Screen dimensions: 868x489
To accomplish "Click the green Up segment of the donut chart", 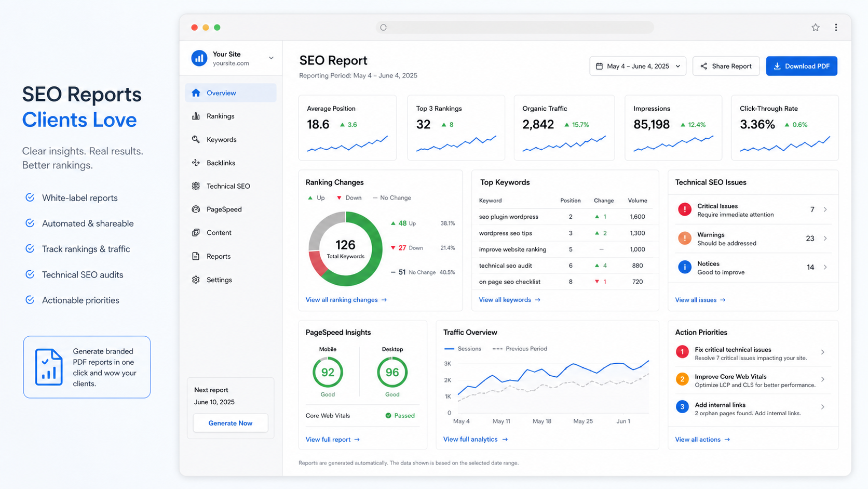I will [x=373, y=260].
